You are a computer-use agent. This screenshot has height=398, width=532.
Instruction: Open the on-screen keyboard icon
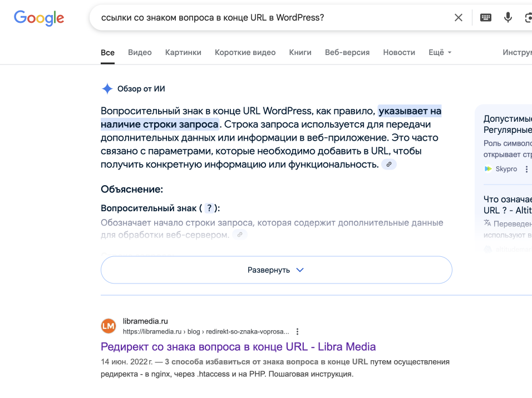click(x=485, y=18)
